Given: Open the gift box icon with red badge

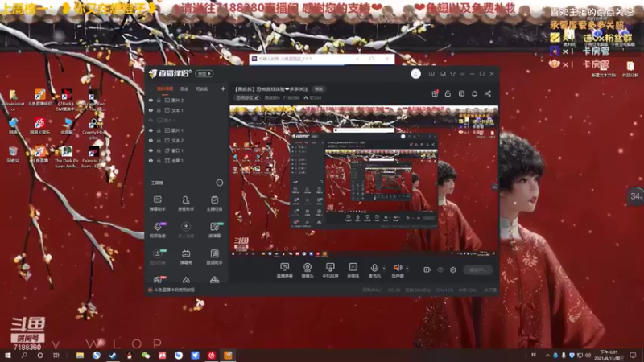Looking at the screenshot, I should [x=435, y=93].
